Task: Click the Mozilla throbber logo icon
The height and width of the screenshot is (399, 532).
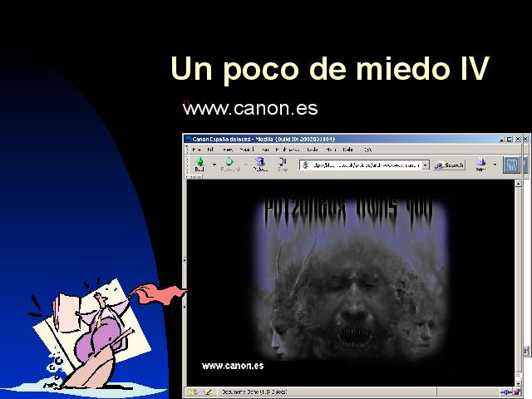Action: click(x=511, y=165)
